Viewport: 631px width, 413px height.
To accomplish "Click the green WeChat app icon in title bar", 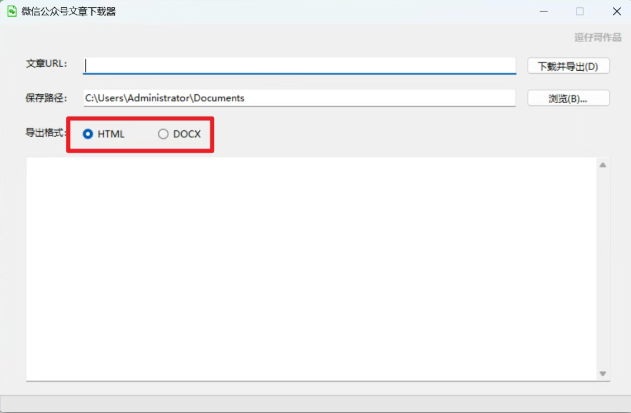I will 11,11.
